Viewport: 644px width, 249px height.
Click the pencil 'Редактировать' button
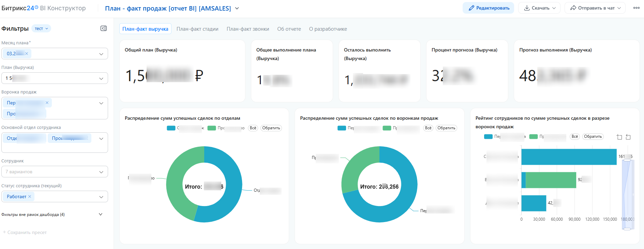click(489, 8)
